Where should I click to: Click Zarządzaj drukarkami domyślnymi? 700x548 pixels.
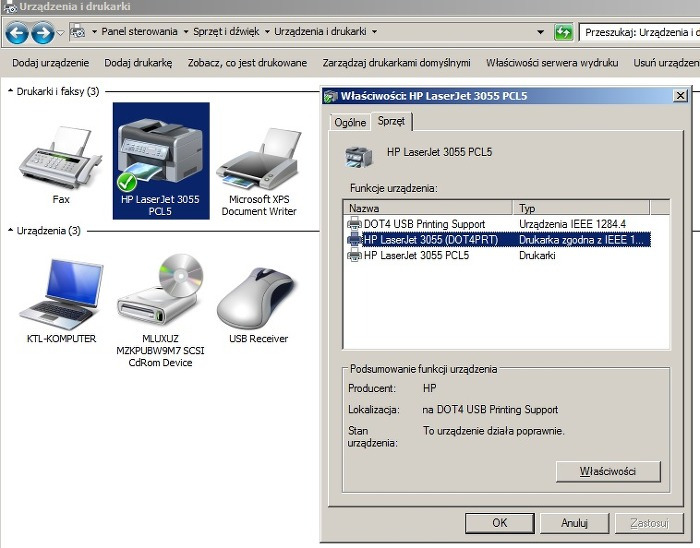(x=396, y=63)
